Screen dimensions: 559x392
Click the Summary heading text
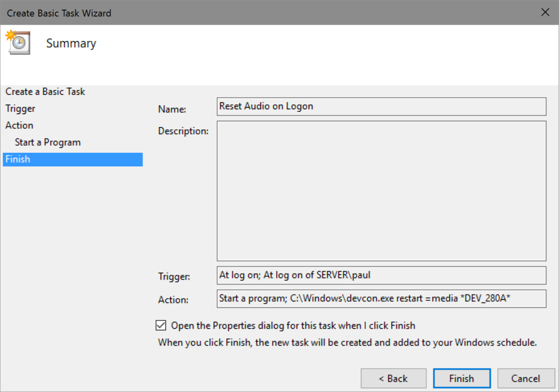(71, 44)
